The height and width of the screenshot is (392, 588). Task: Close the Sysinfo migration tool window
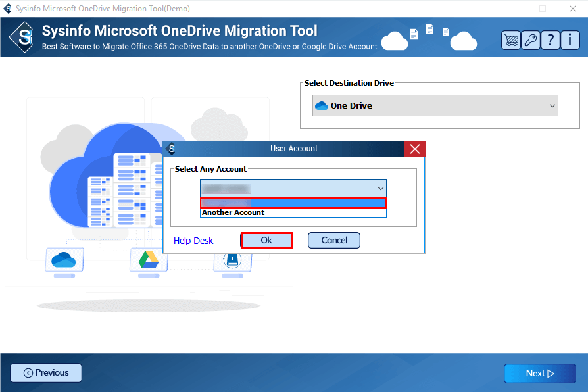[572, 9]
